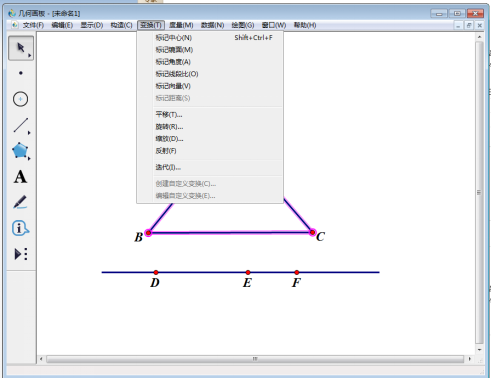Choose 平移(T)... translate entry

210,115
